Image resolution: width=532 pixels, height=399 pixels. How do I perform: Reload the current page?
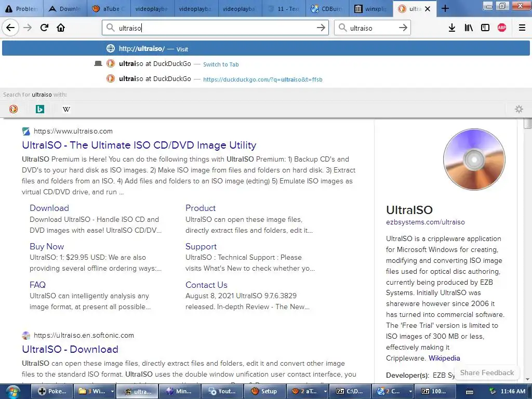click(44, 28)
